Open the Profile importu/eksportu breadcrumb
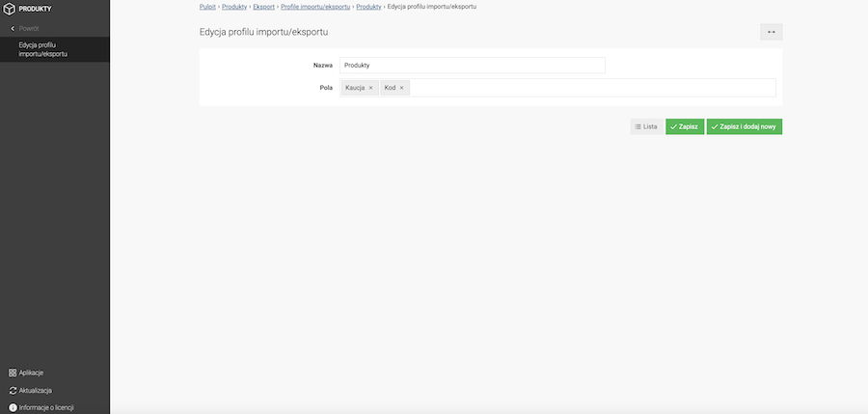This screenshot has height=414, width=868. pos(314,7)
